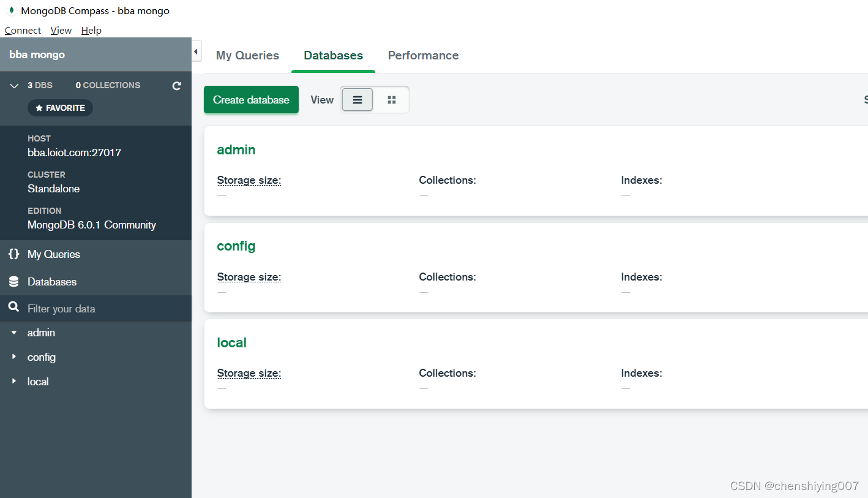Click Storage size label on config card
This screenshot has width=868, height=498.
[x=249, y=277]
